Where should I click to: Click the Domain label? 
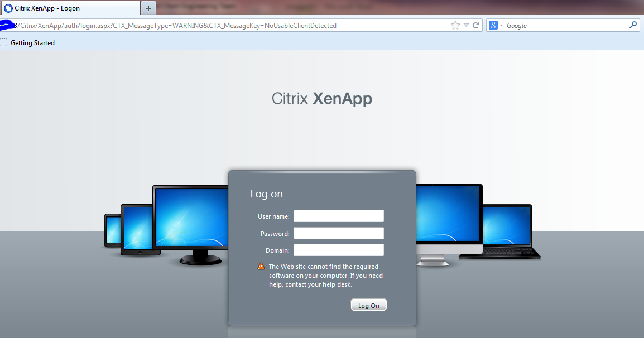click(277, 250)
